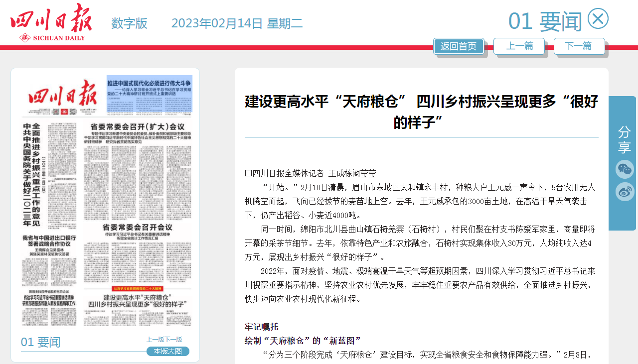Share article via WeChat icon
This screenshot has height=364, width=638.
(x=625, y=169)
